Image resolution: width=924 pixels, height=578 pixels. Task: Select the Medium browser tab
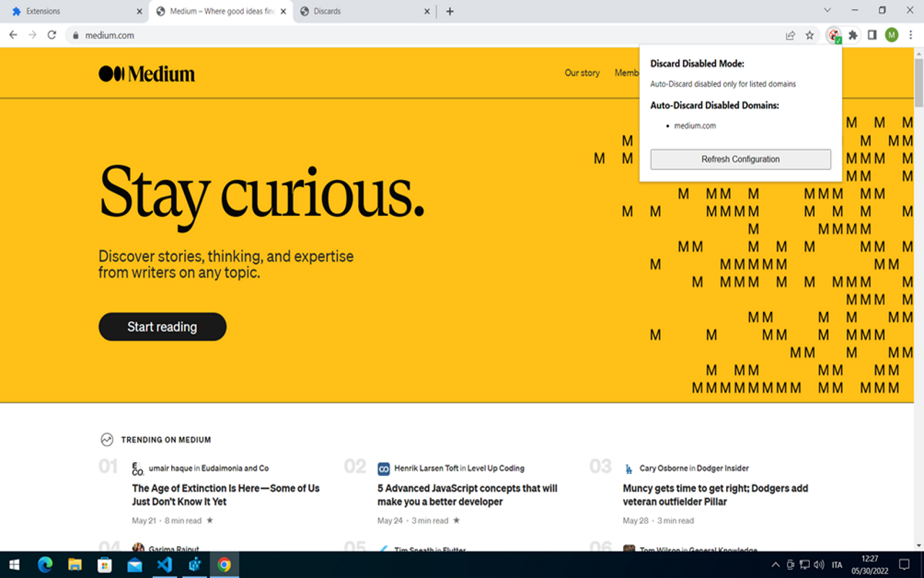point(220,12)
